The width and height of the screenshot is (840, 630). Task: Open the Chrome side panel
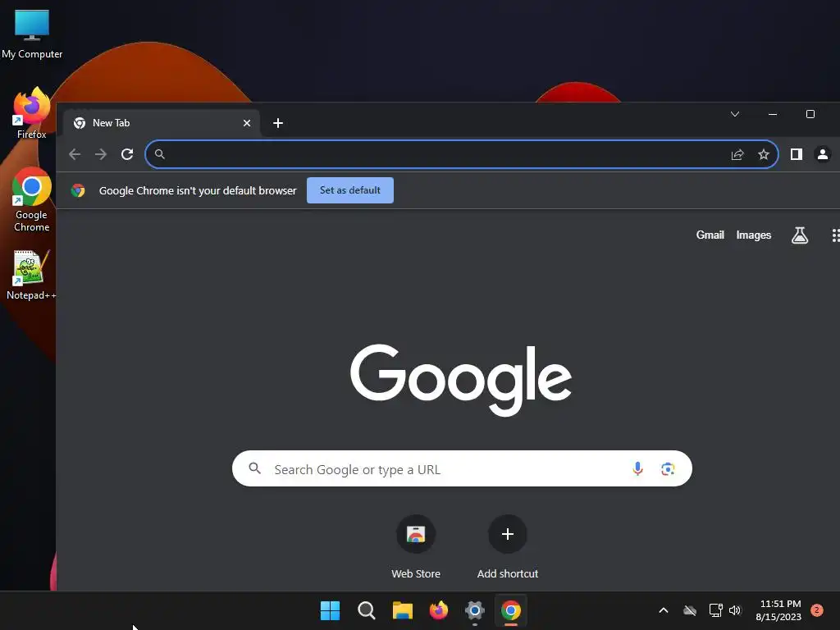coord(796,154)
